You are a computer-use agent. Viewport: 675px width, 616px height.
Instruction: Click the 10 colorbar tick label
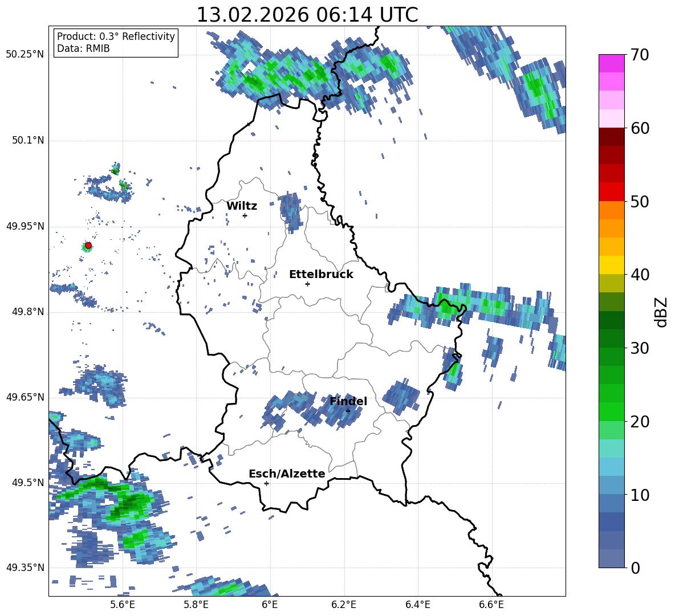[x=640, y=495]
